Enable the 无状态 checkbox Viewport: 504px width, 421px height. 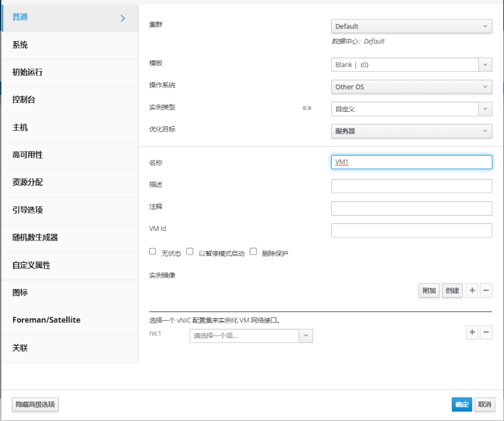coord(153,251)
